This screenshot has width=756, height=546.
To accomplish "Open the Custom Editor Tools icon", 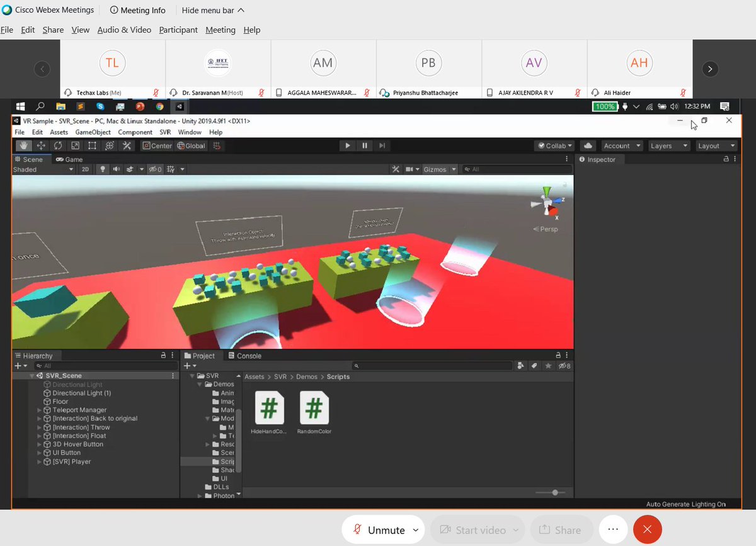I will coord(125,145).
